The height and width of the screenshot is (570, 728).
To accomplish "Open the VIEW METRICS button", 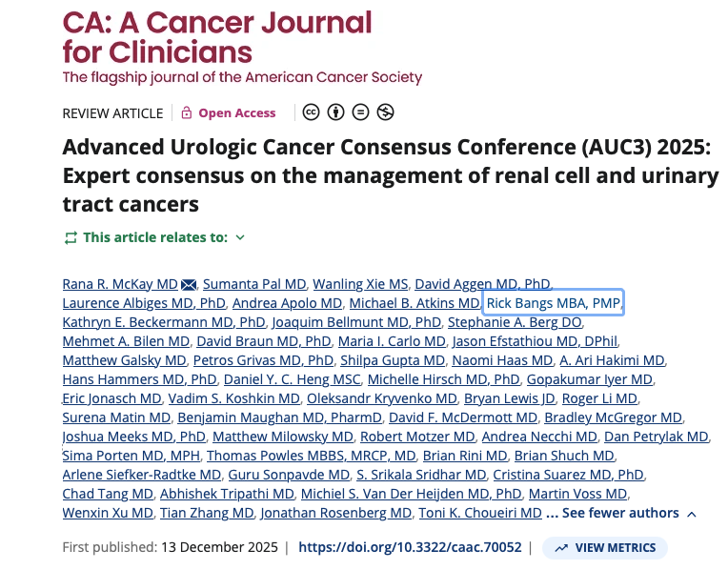I will tap(605, 548).
